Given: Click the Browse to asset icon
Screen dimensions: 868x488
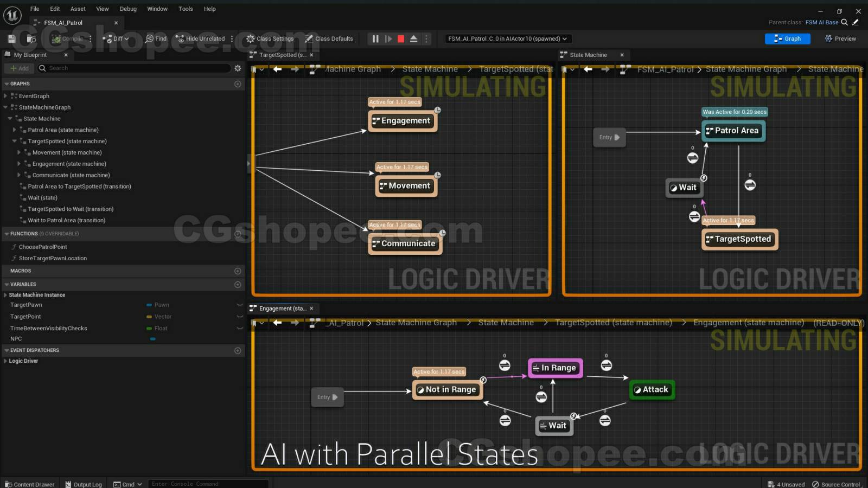Looking at the screenshot, I should pyautogui.click(x=31, y=38).
